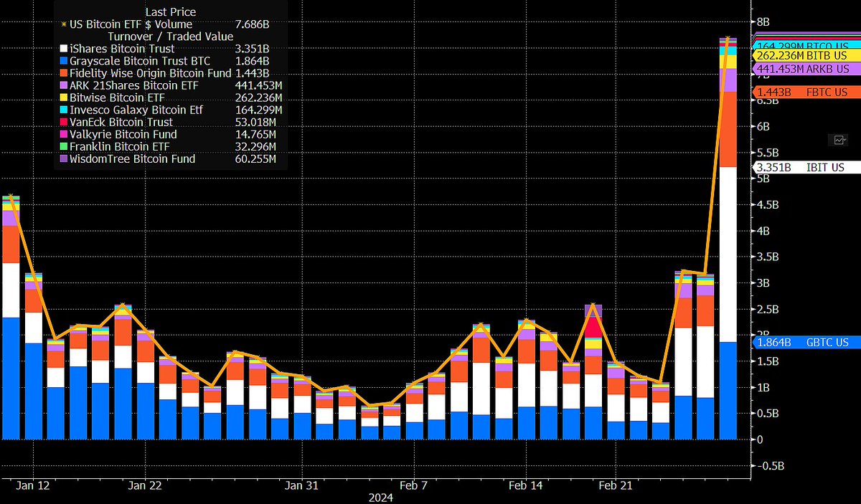Screen dimensions: 861x504
Task: Select the orange Fidelity Wise Origin legend swatch
Action: 63,73
